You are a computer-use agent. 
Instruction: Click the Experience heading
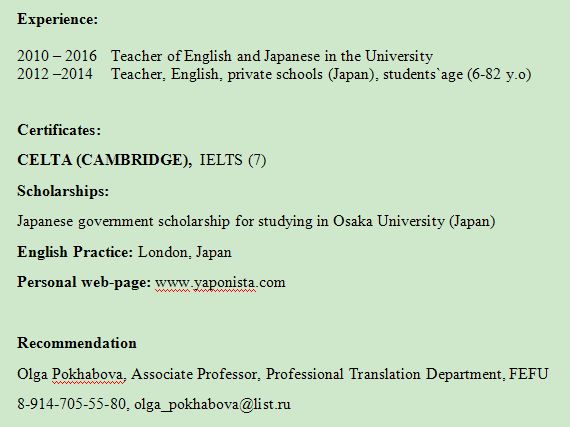click(57, 19)
